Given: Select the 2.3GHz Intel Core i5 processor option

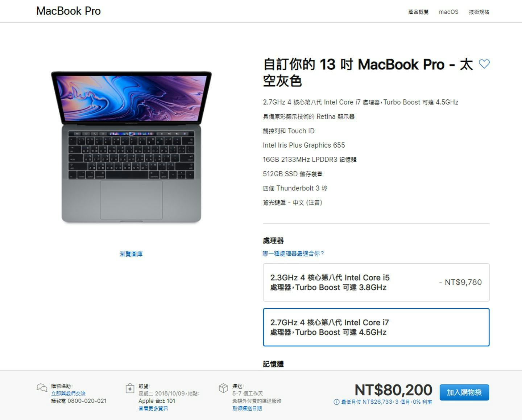Looking at the screenshot, I should pyautogui.click(x=376, y=282).
